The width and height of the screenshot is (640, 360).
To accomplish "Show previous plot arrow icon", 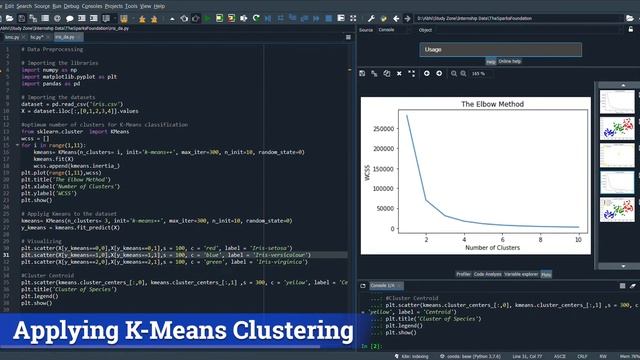I will pos(427,73).
